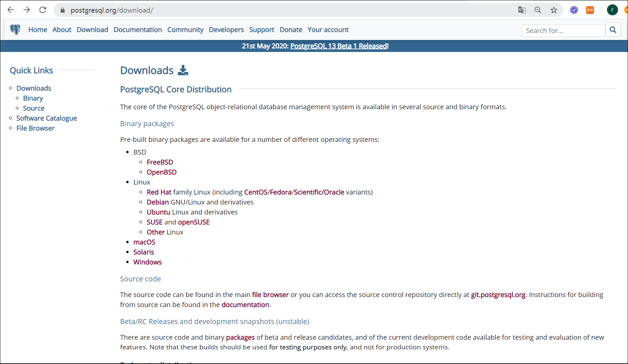Open the Ubuntu link

point(158,212)
